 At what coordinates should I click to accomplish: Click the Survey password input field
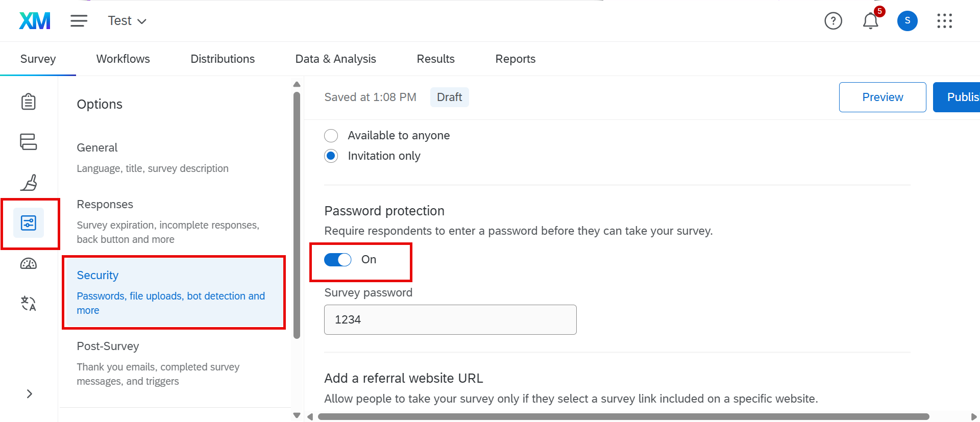point(450,320)
